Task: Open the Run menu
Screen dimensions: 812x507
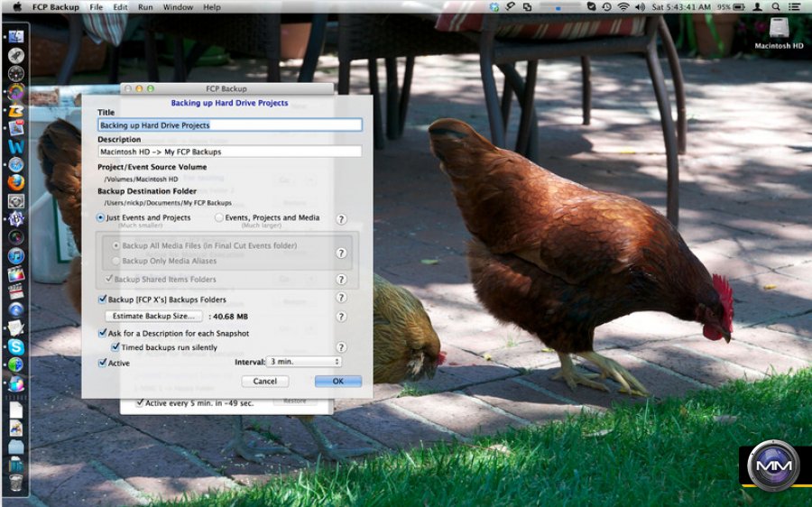Action: pos(145,7)
